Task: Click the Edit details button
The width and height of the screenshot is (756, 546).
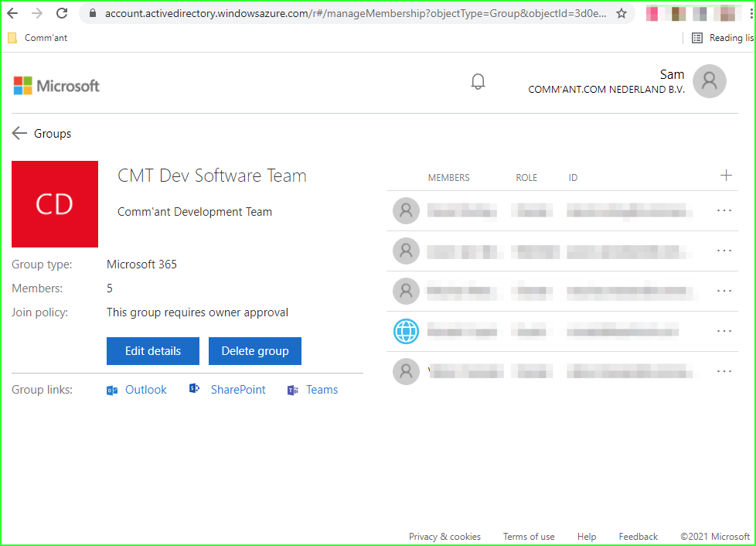Action: pyautogui.click(x=153, y=351)
